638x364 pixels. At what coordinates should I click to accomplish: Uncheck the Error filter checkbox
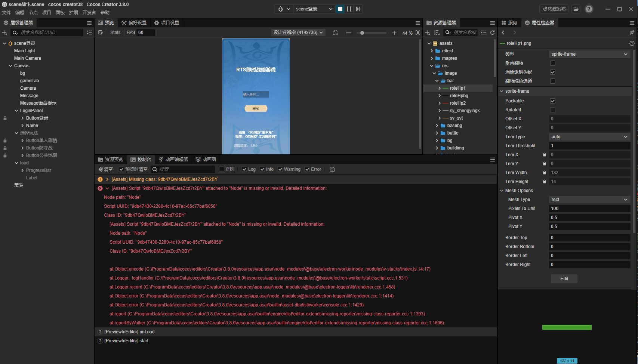(x=307, y=169)
